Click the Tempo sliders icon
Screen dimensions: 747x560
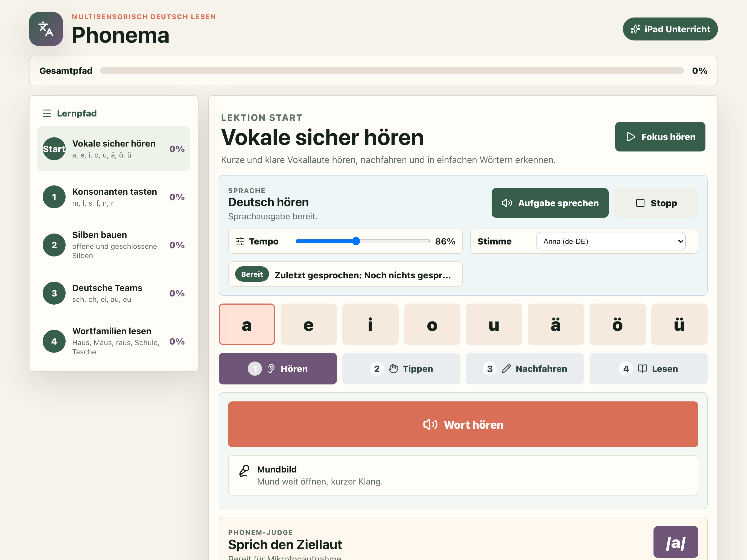point(240,241)
